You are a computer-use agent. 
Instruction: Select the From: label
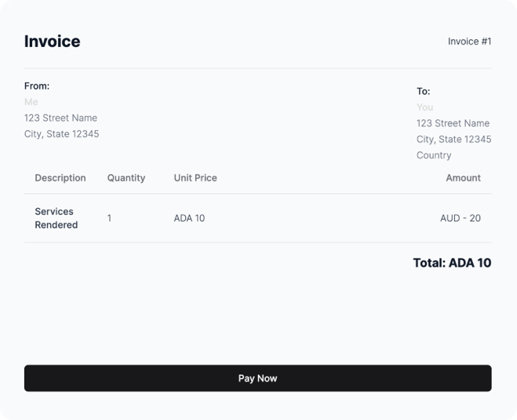tap(37, 86)
